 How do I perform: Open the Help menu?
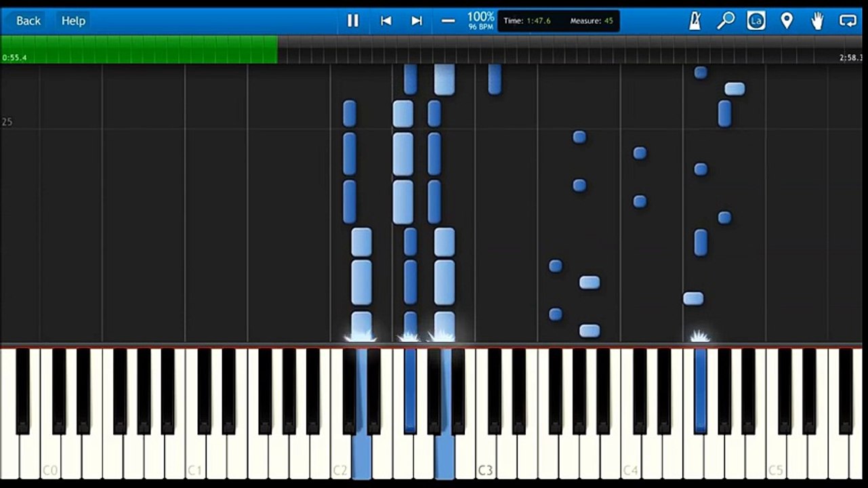click(x=73, y=20)
